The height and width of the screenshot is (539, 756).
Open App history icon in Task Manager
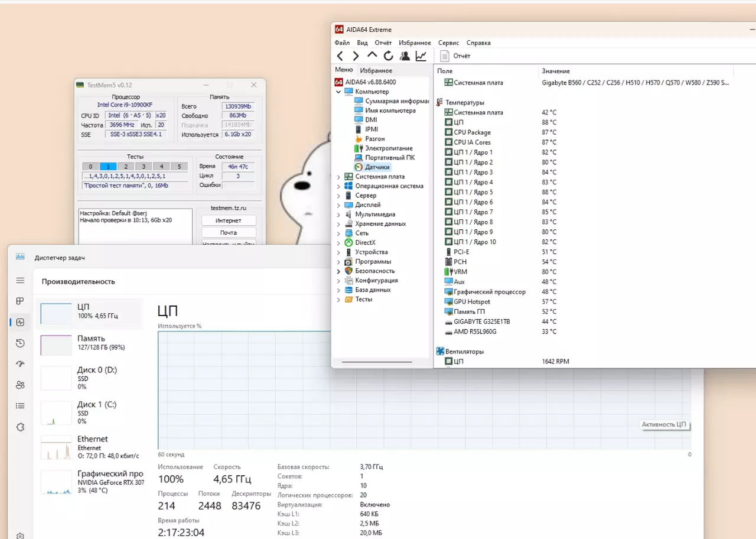coord(20,343)
